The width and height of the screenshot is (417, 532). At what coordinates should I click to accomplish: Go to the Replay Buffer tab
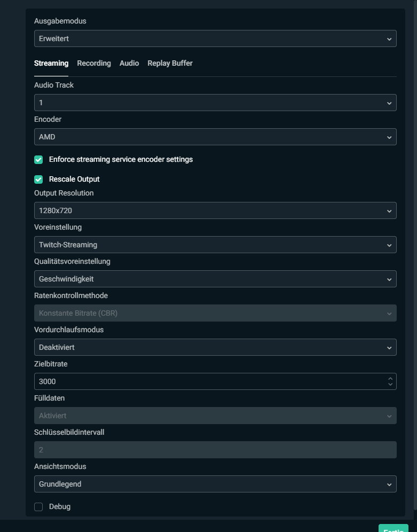170,63
